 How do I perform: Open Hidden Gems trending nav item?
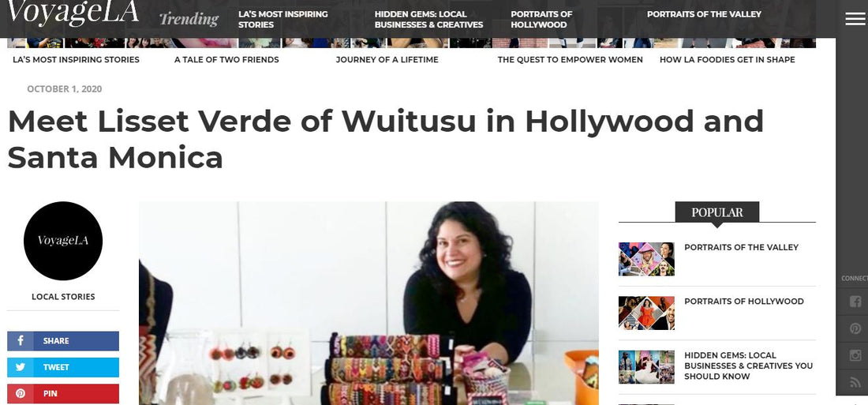pos(429,20)
